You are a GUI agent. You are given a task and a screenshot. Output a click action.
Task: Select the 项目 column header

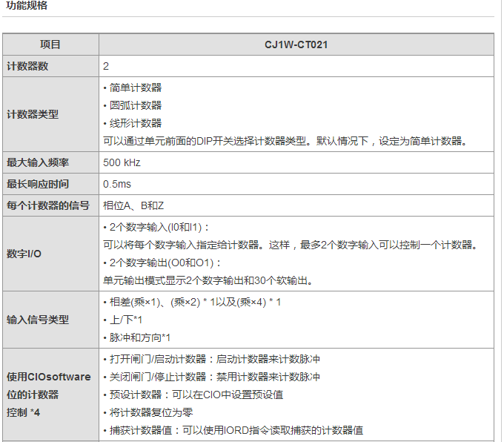(x=50, y=44)
